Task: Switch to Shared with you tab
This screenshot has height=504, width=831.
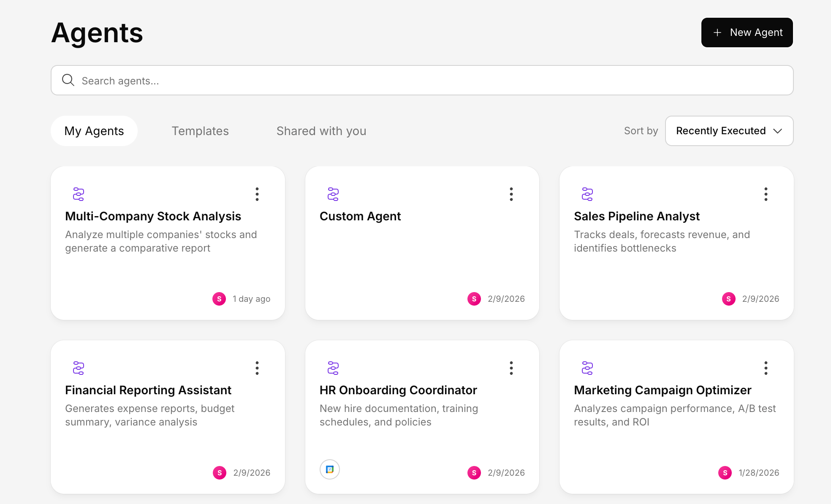Action: coord(321,131)
